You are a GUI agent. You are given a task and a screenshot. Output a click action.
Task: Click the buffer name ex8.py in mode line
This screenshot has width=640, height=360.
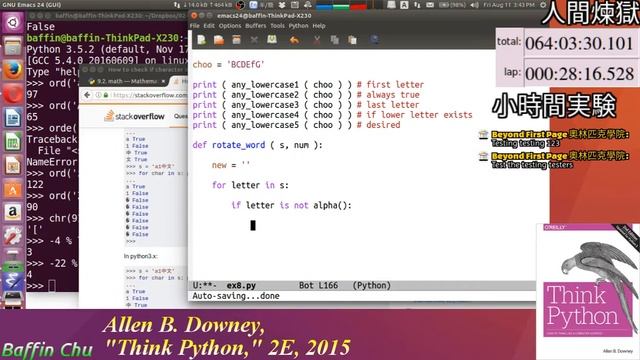click(241, 286)
